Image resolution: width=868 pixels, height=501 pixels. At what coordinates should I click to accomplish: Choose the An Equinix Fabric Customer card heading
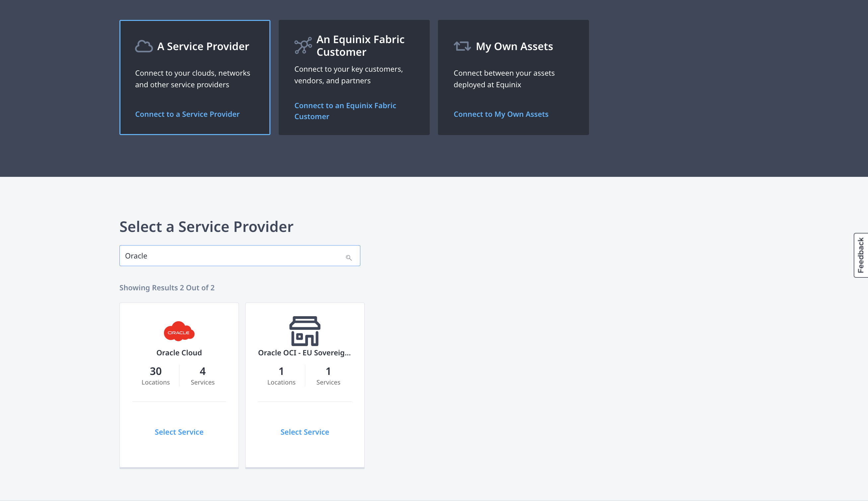pyautogui.click(x=361, y=45)
